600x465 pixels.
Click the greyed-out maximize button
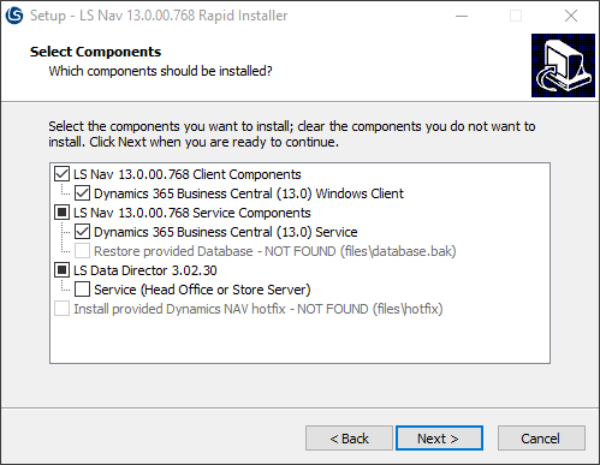click(x=515, y=15)
